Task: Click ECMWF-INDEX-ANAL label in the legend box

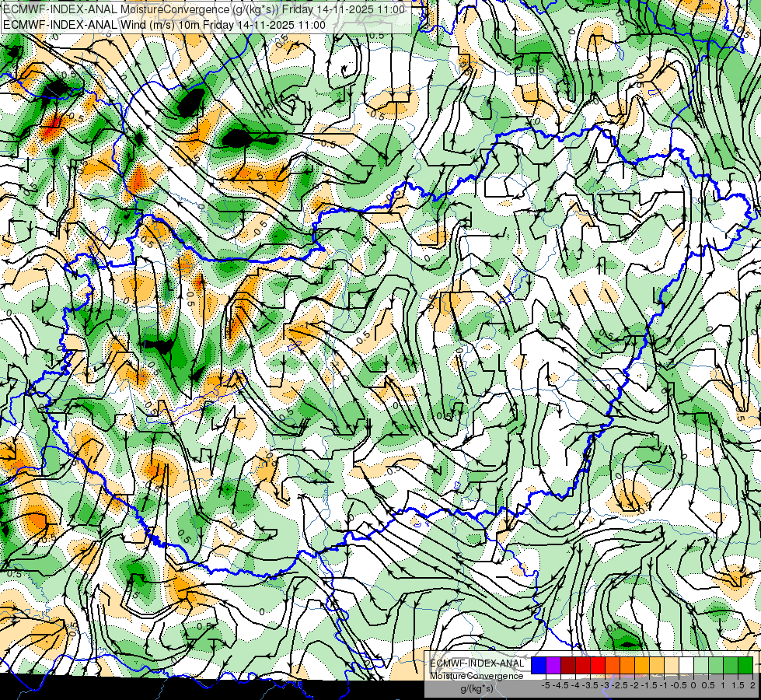Action: click(477, 663)
